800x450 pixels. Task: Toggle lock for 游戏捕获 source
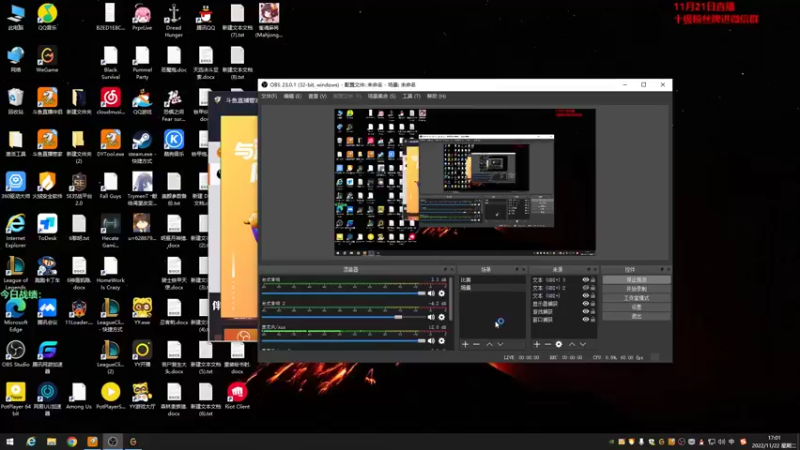[593, 311]
